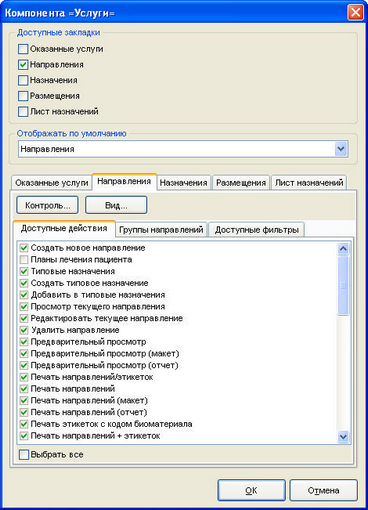Screen dimensions: 368x510
Task: Click the actions list scroll down arrow
Action: (x=343, y=436)
